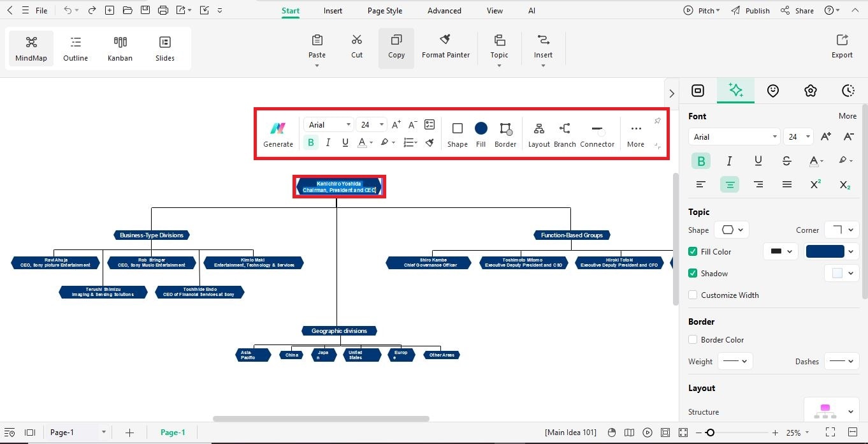
Task: Click the Publish button
Action: coord(751,11)
